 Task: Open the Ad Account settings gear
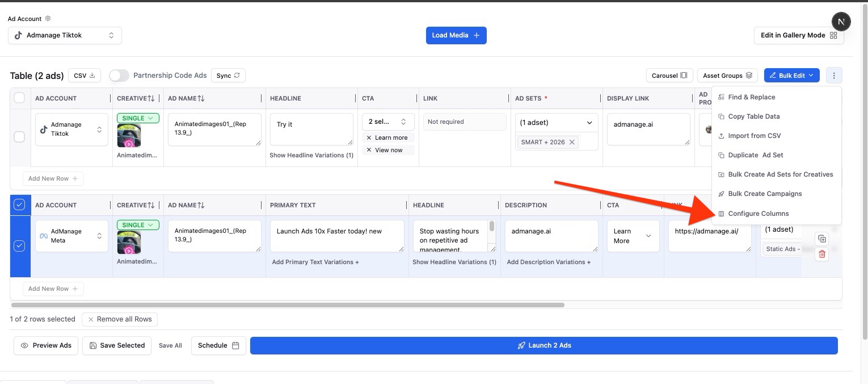(48, 19)
